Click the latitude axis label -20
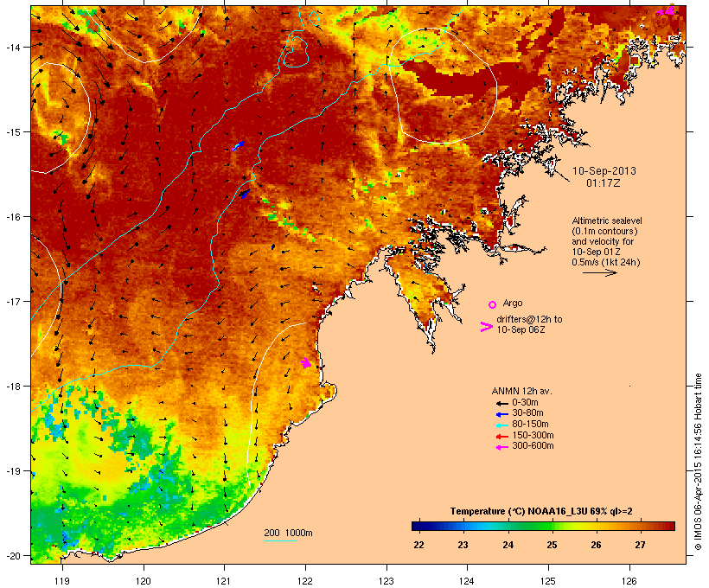709x588 pixels. tap(12, 556)
